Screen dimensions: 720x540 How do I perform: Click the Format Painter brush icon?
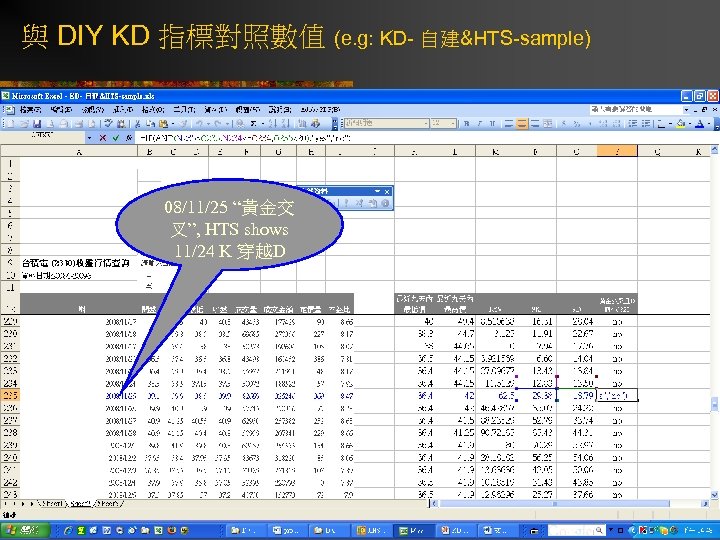pos(183,124)
